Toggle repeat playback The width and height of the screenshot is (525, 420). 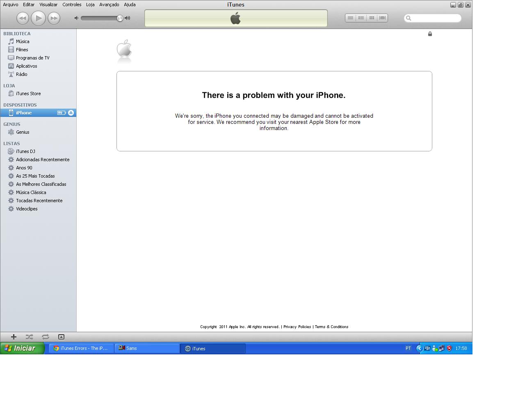click(46, 337)
